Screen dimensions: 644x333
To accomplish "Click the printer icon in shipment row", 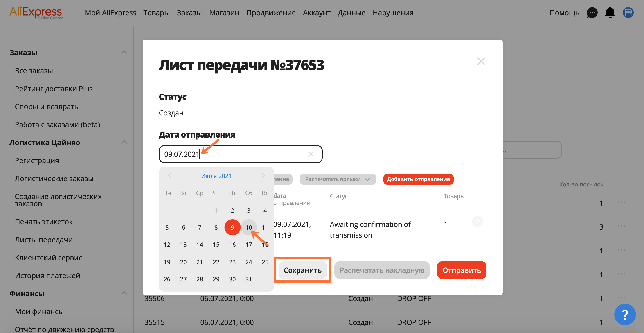I will click(x=477, y=222).
